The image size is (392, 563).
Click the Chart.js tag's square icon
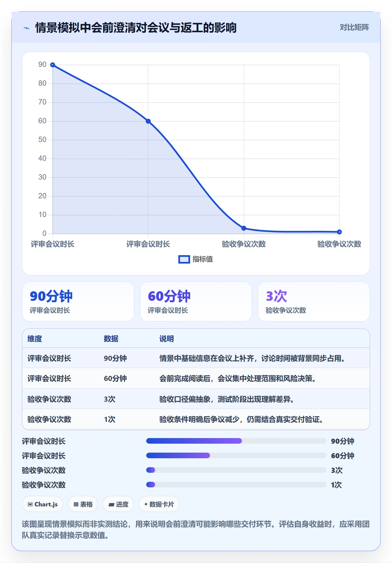click(30, 504)
